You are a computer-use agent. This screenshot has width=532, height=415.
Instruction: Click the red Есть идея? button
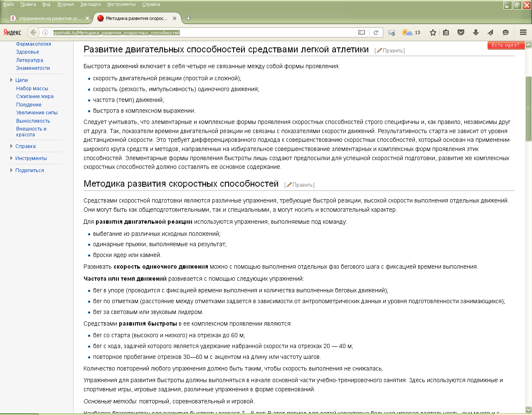coord(506,45)
